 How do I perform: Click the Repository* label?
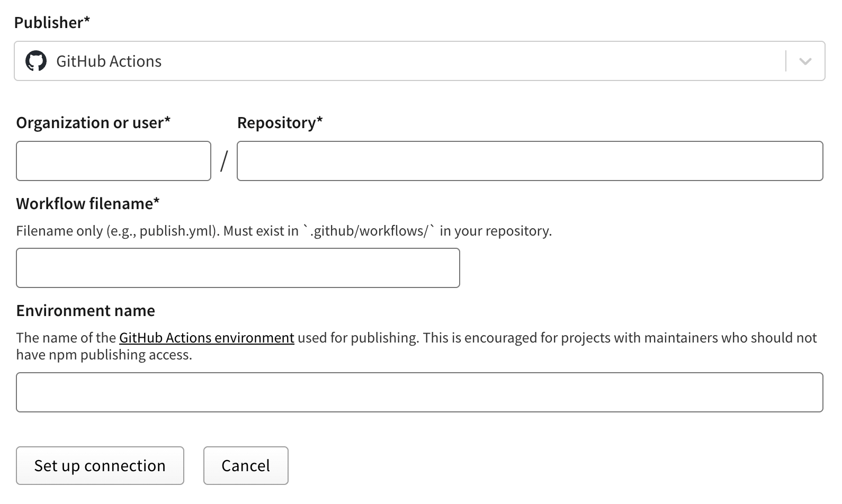280,123
